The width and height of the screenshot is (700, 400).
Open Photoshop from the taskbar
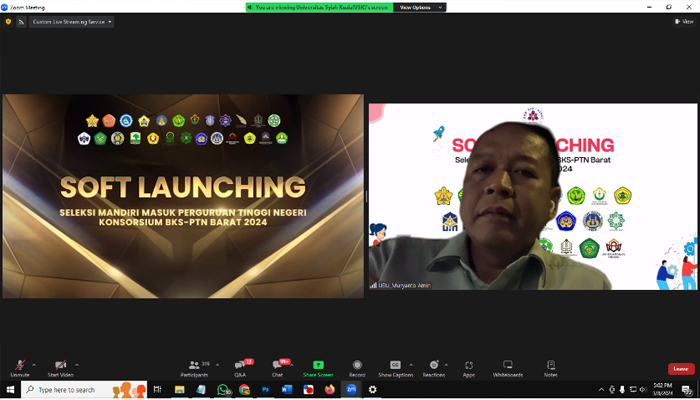coord(266,390)
